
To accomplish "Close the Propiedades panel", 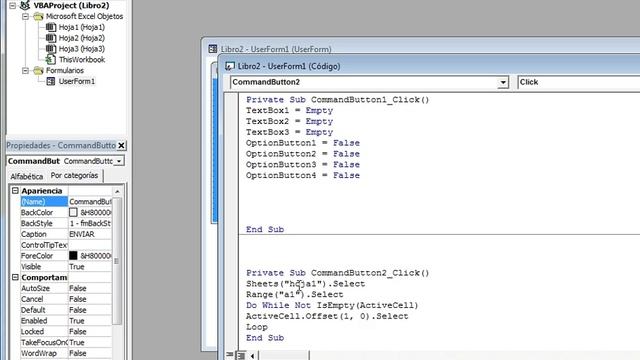I will click(x=121, y=145).
